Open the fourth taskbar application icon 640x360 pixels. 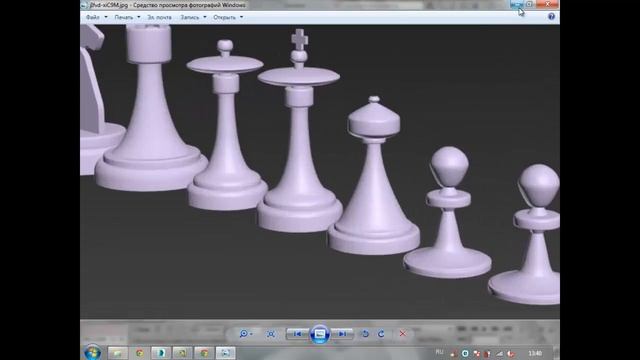tap(182, 353)
